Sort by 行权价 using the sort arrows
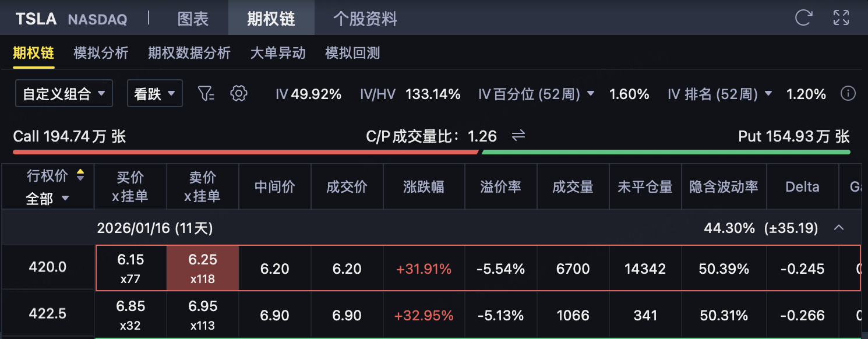 [x=80, y=175]
